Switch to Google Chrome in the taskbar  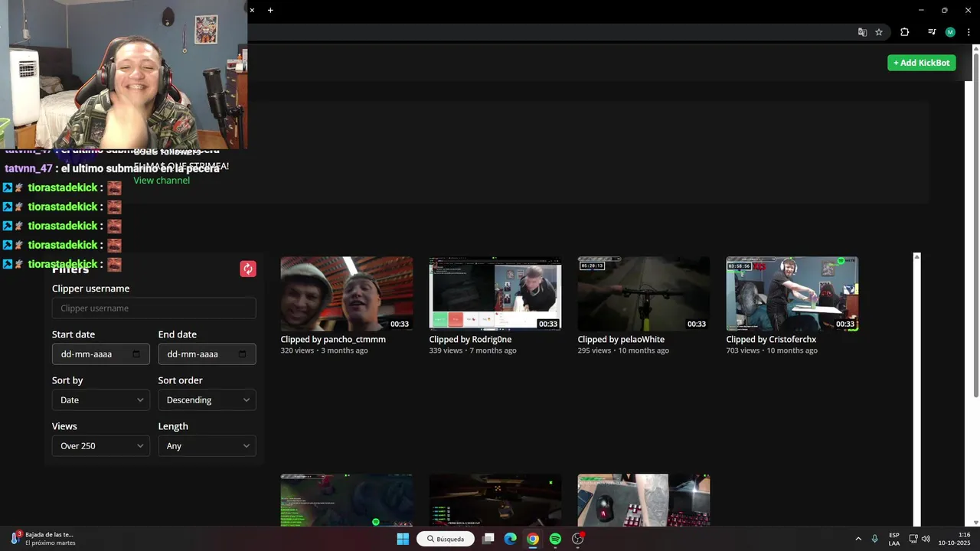[x=533, y=539]
